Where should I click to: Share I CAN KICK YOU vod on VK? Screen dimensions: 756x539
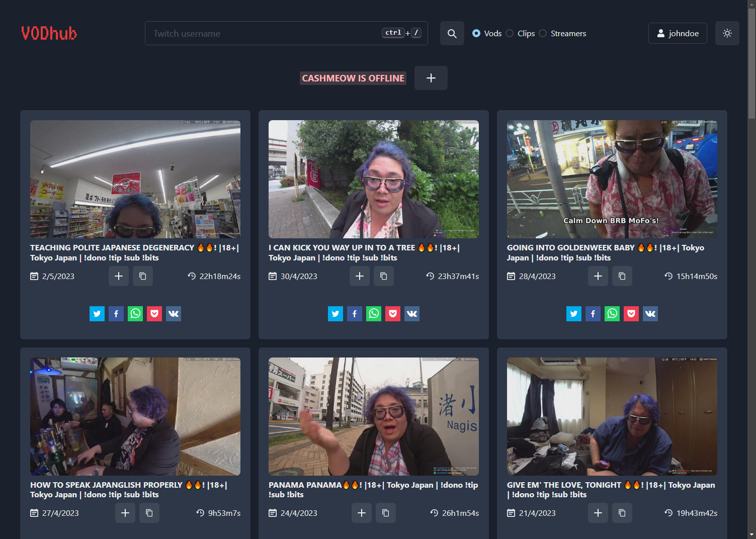[412, 314]
